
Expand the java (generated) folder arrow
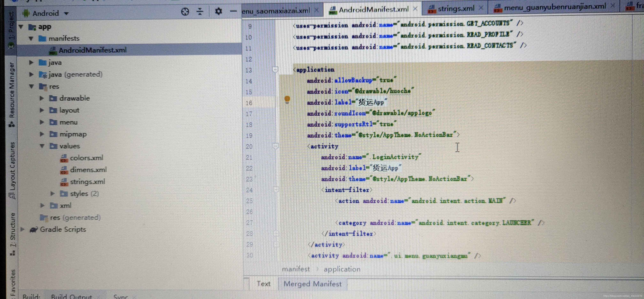point(31,74)
